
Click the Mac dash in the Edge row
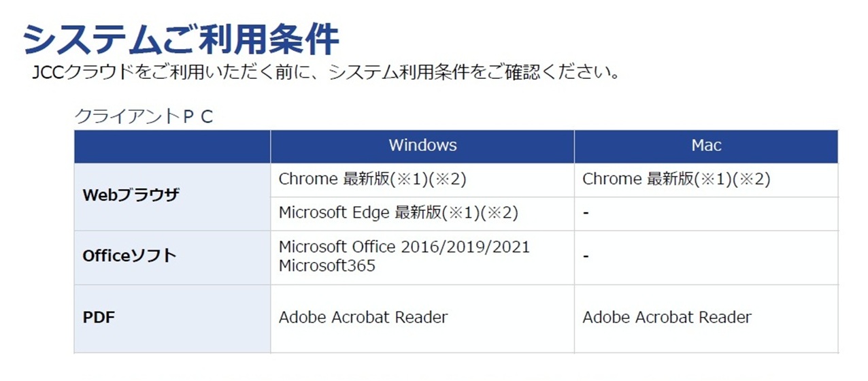click(586, 214)
